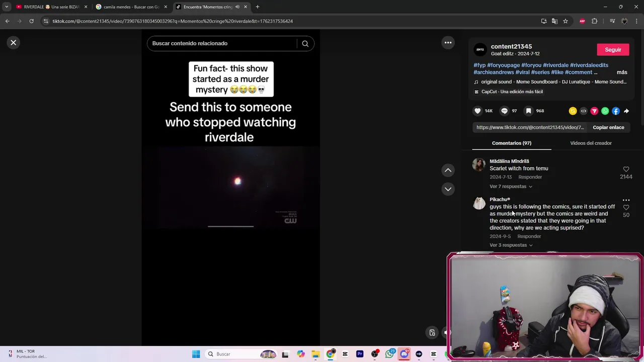The height and width of the screenshot is (362, 644).
Task: Click the content21345 username
Action: click(x=511, y=46)
